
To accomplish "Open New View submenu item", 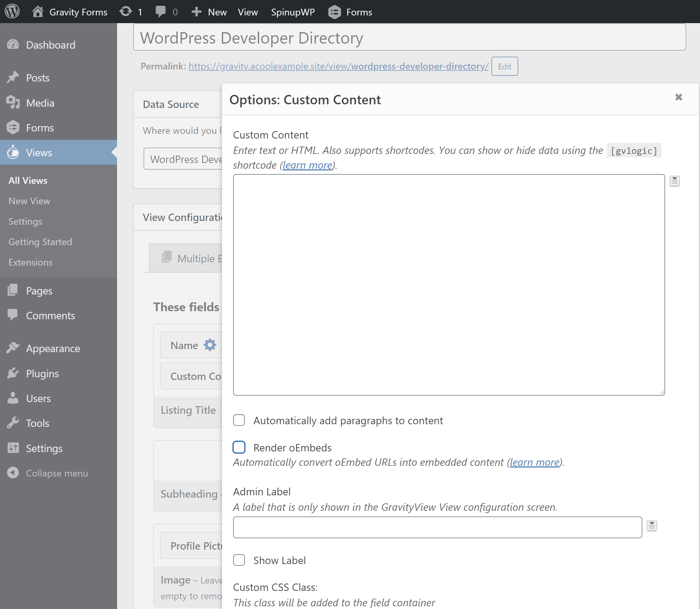I will click(29, 201).
